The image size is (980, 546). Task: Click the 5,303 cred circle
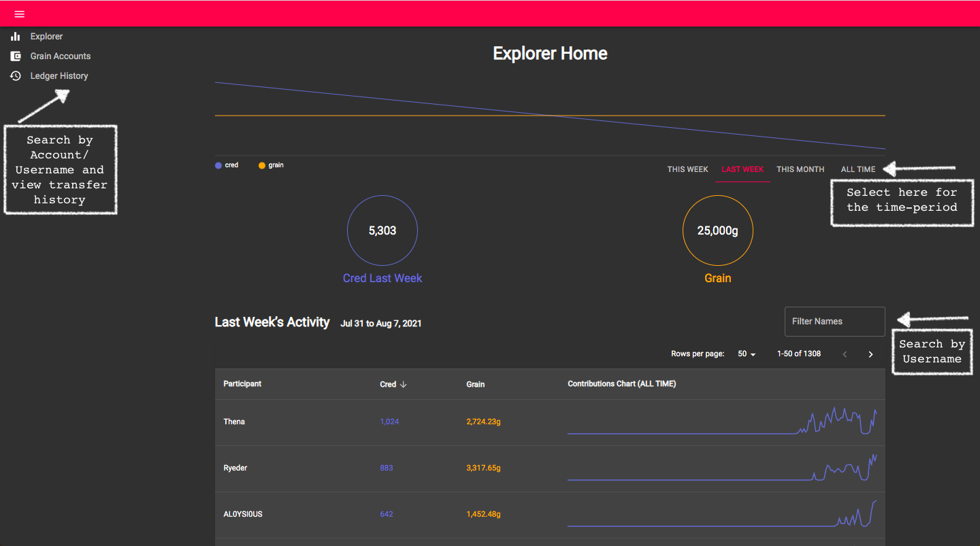point(382,231)
